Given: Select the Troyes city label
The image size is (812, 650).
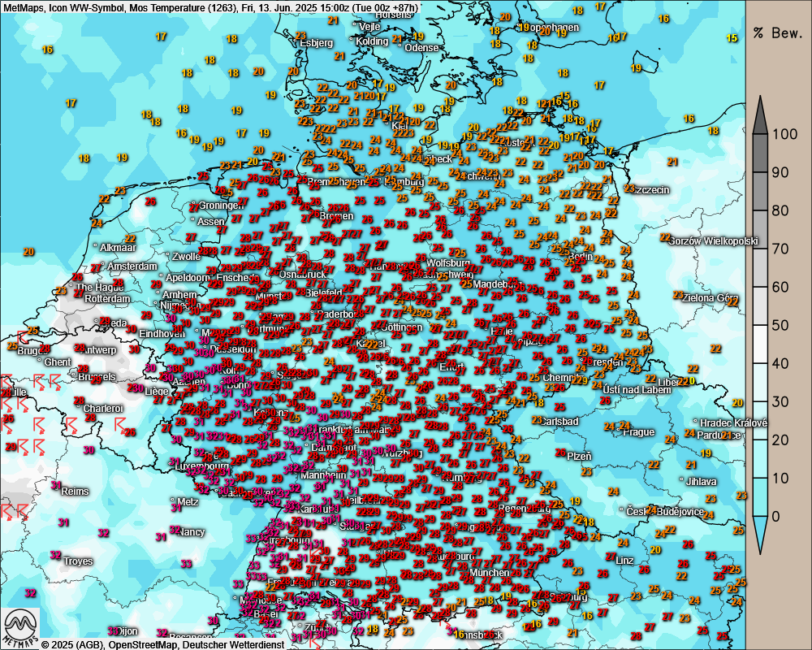Looking at the screenshot, I should point(78,561).
